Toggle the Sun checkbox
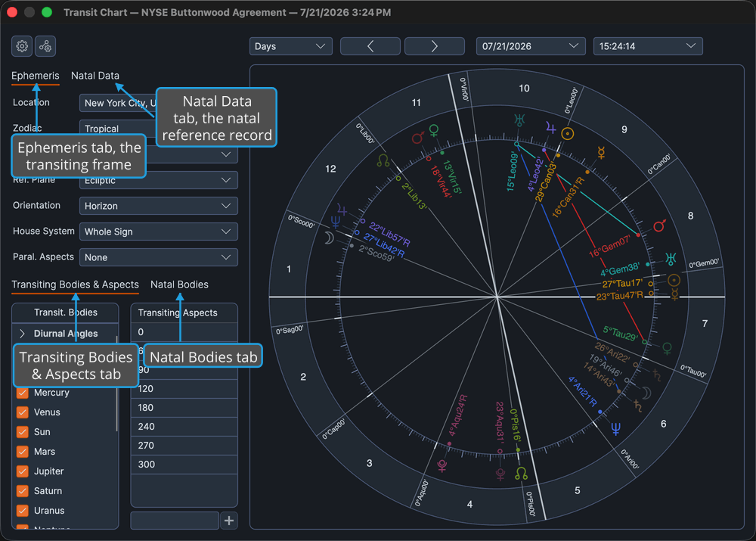 (22, 432)
